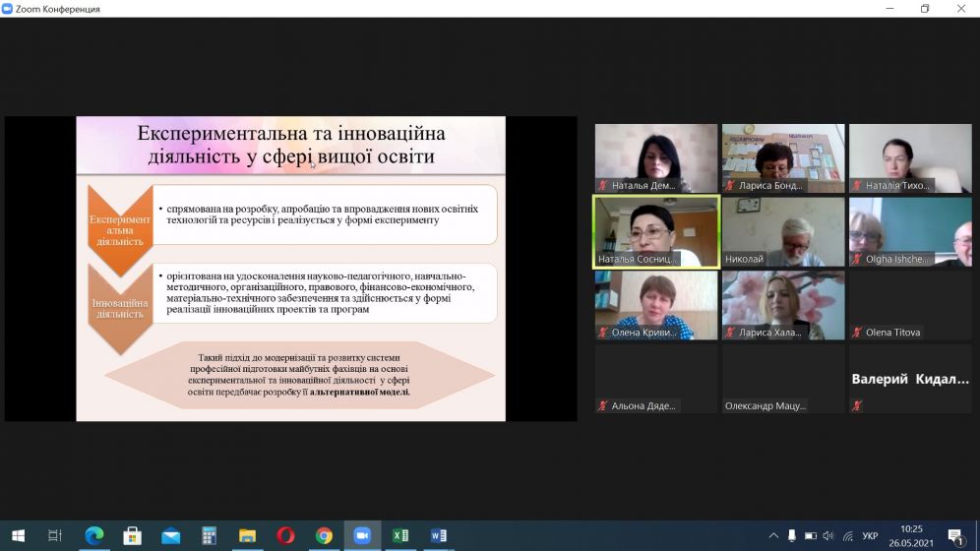Open Task View on the taskbar
Viewport: 980px width, 551px height.
pos(55,535)
